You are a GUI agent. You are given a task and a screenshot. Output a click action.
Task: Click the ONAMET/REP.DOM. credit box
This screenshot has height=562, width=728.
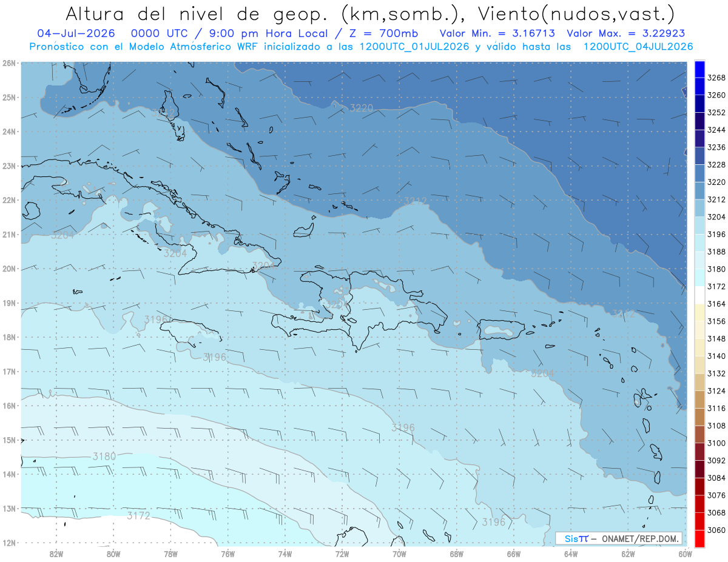(618, 538)
